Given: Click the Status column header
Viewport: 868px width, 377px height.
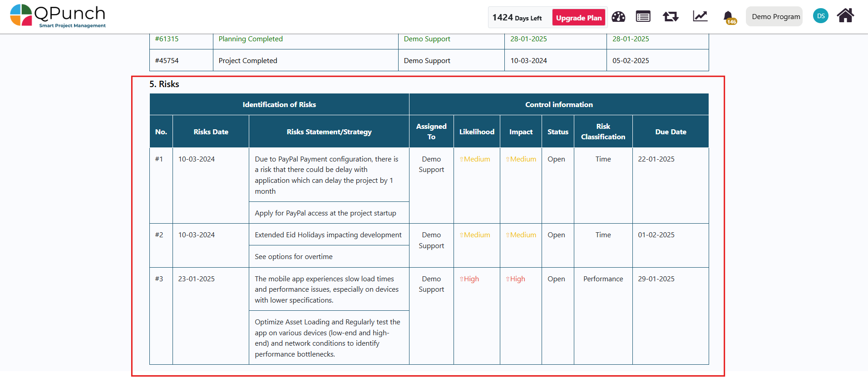Looking at the screenshot, I should [x=558, y=132].
